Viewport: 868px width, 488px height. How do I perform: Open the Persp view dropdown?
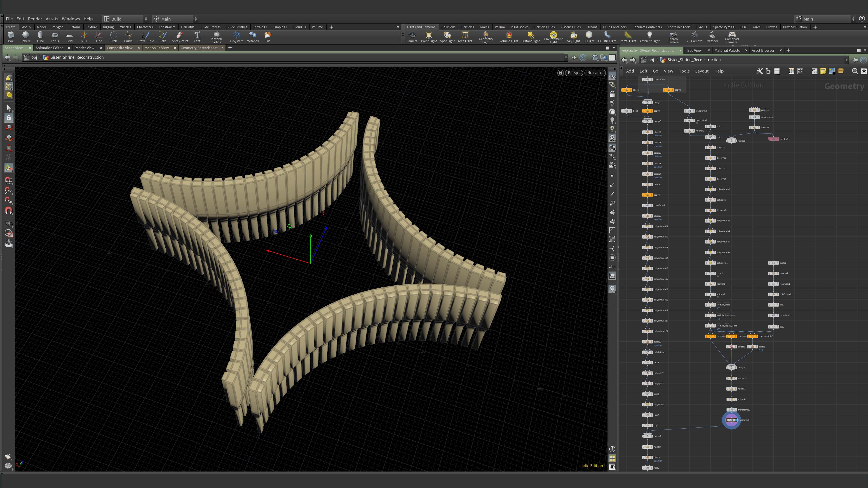[x=573, y=73]
